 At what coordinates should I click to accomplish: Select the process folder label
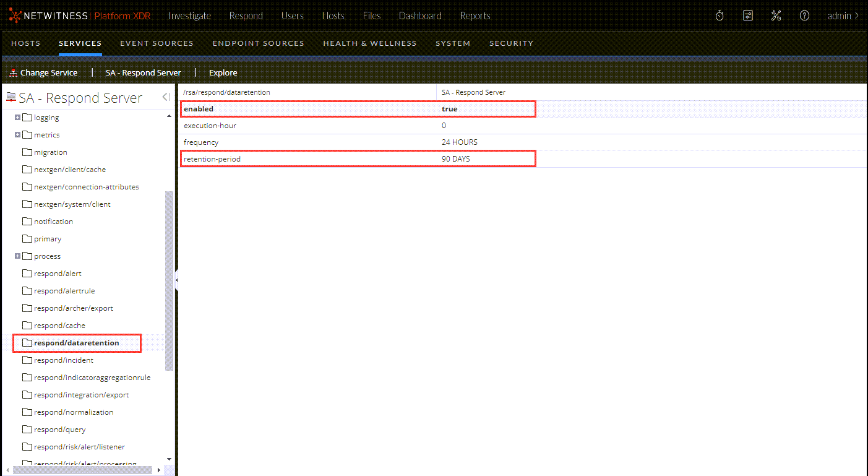[x=48, y=256]
